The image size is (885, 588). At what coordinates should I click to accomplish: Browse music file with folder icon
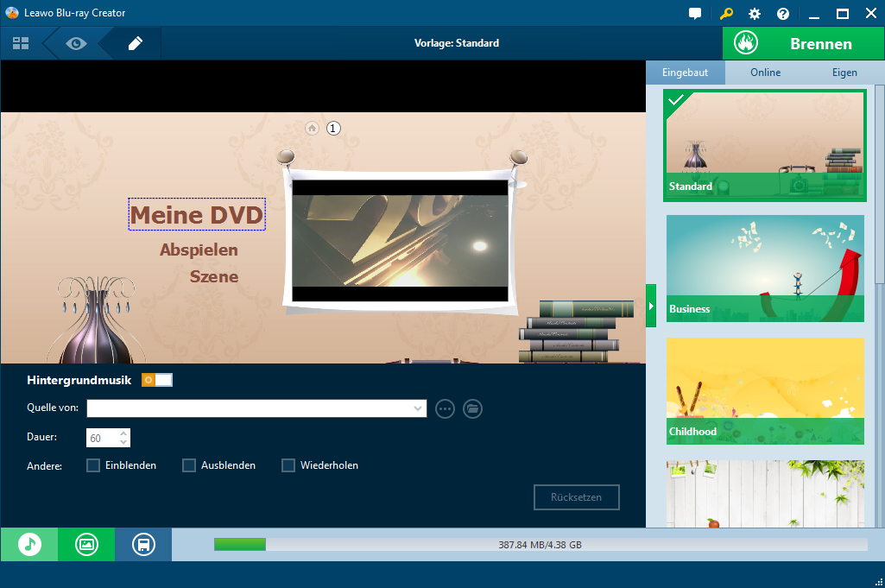tap(472, 409)
